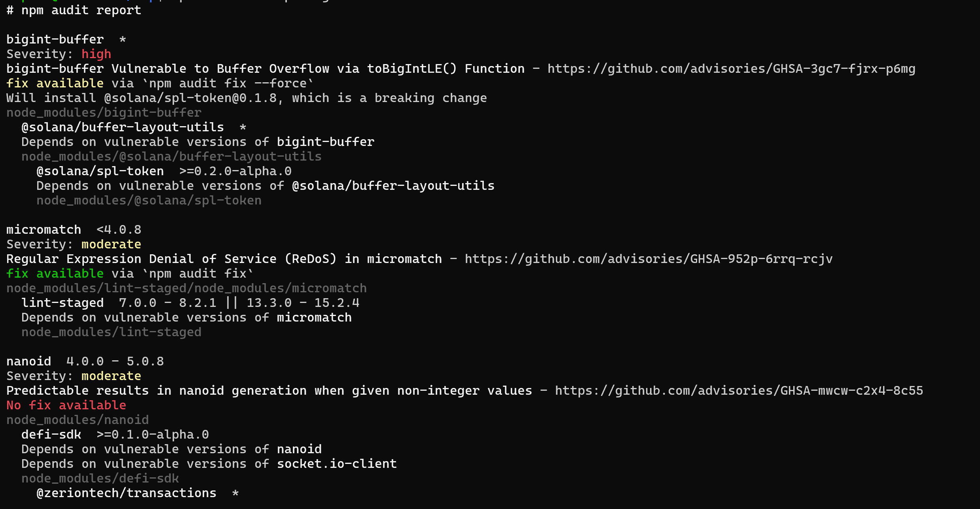Select the node_modules/@solana/buffer-layout-utils path
Viewport: 980px width, 509px height.
click(x=171, y=157)
